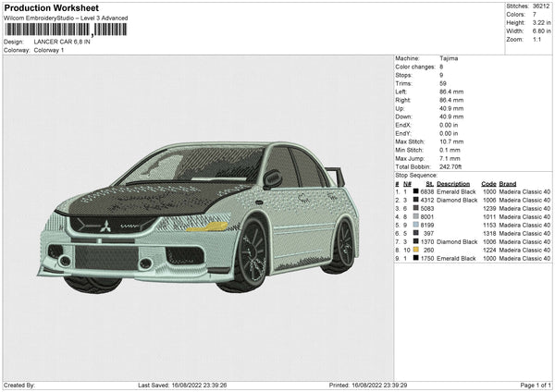Click the 'Page 1 of 1' footer
The image size is (555, 392).
(536, 386)
